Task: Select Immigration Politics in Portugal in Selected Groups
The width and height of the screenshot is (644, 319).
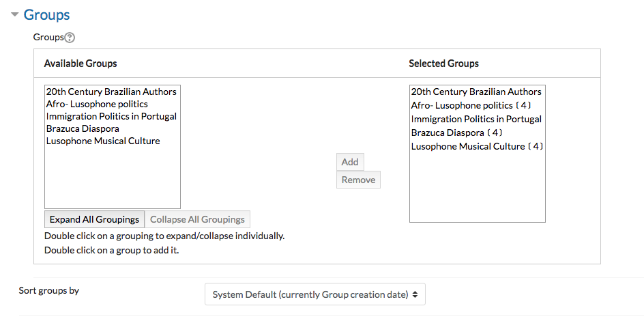Action: pos(476,120)
